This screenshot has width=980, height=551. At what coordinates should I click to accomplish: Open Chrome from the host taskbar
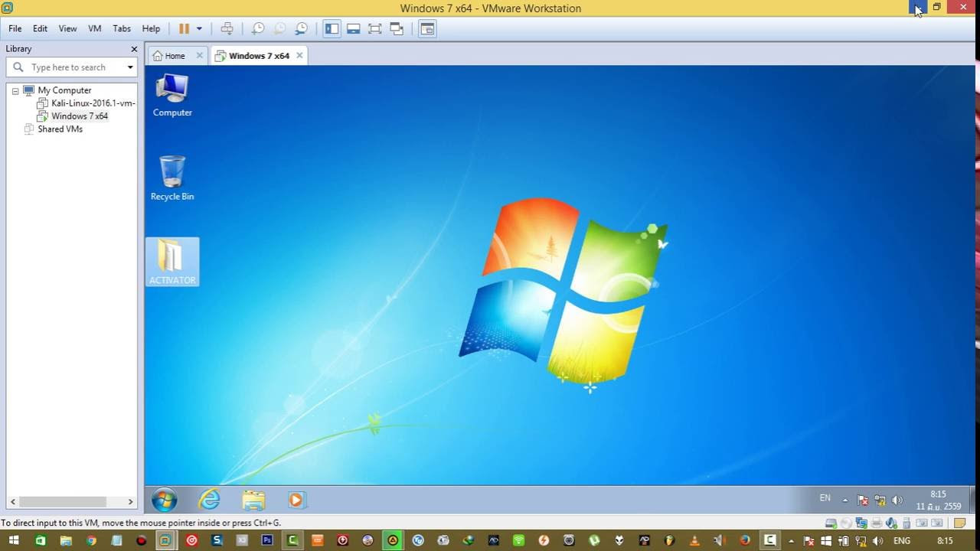[91, 540]
